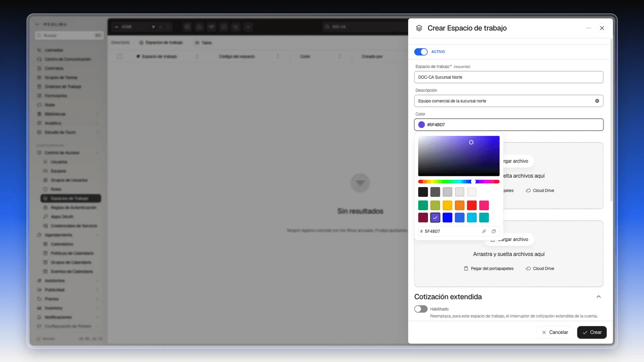Screen dimensions: 644x362
Task: Open Espacios de trabajo breadcrumb tab in background
Action: 161,43
